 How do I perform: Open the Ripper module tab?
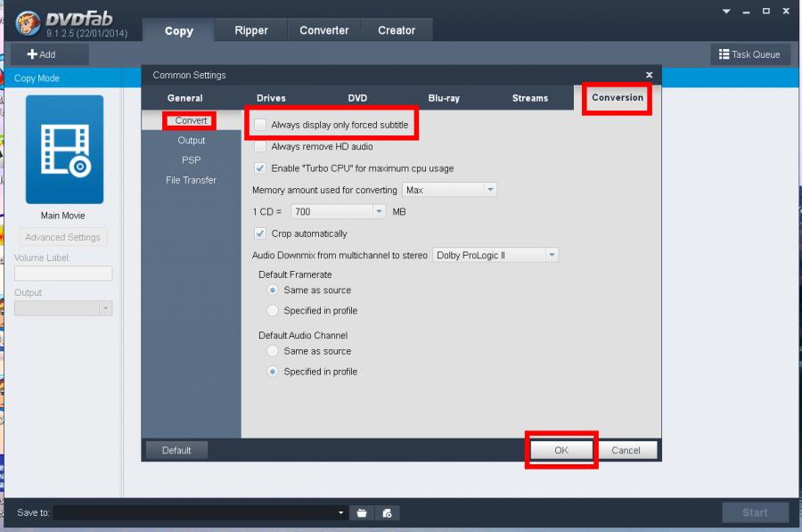pos(251,30)
